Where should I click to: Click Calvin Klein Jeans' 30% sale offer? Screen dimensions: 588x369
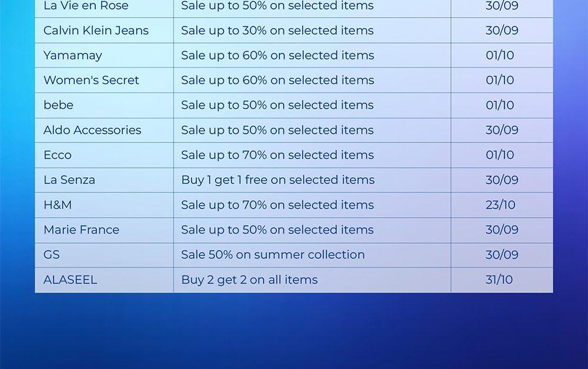tap(277, 31)
